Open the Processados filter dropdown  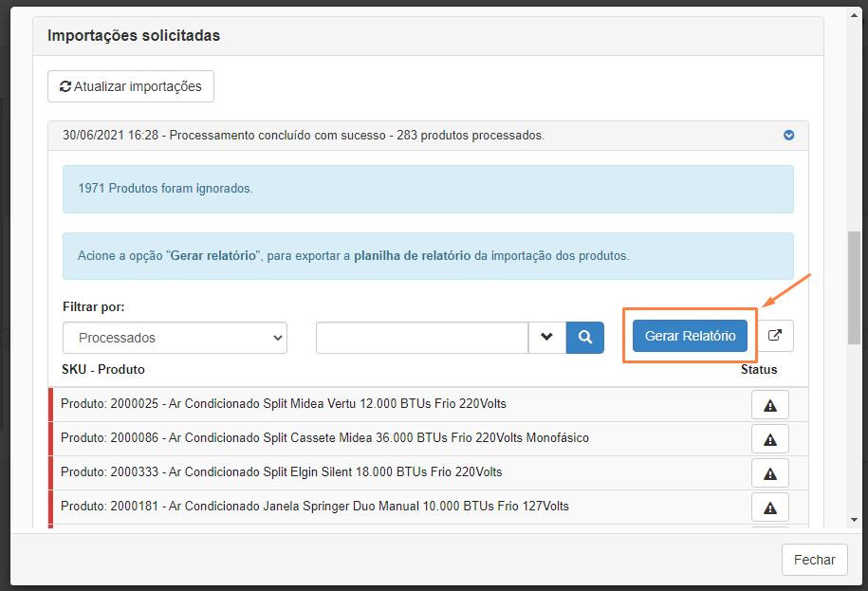click(175, 338)
